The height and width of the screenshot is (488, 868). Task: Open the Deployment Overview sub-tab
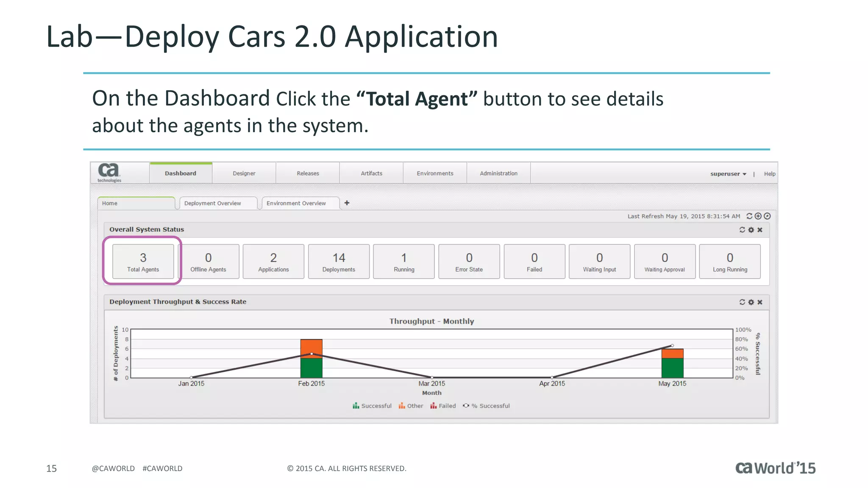218,203
